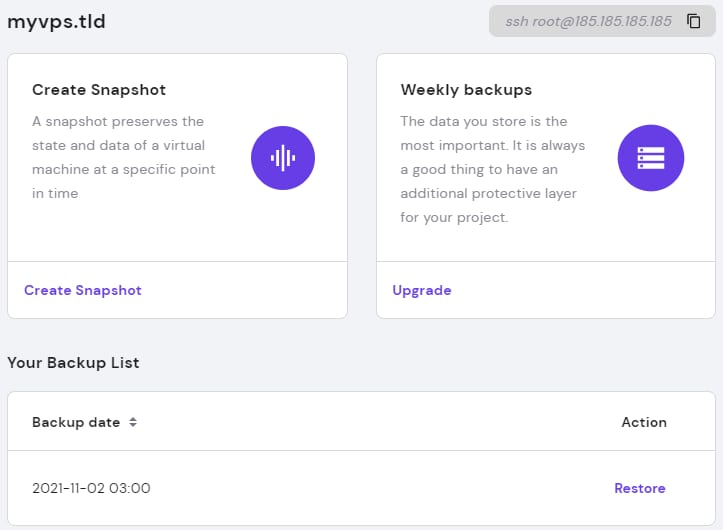
Task: Click the Backup date column header
Action: [x=76, y=422]
